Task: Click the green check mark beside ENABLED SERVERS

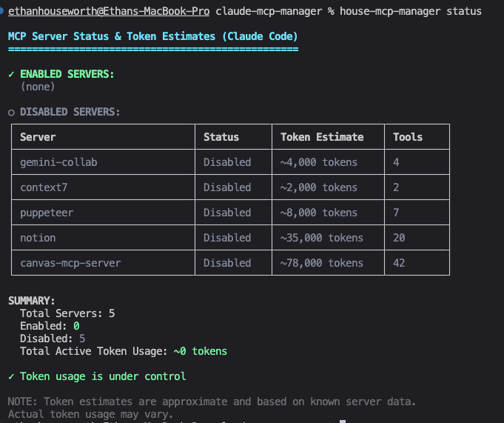Action: point(11,74)
